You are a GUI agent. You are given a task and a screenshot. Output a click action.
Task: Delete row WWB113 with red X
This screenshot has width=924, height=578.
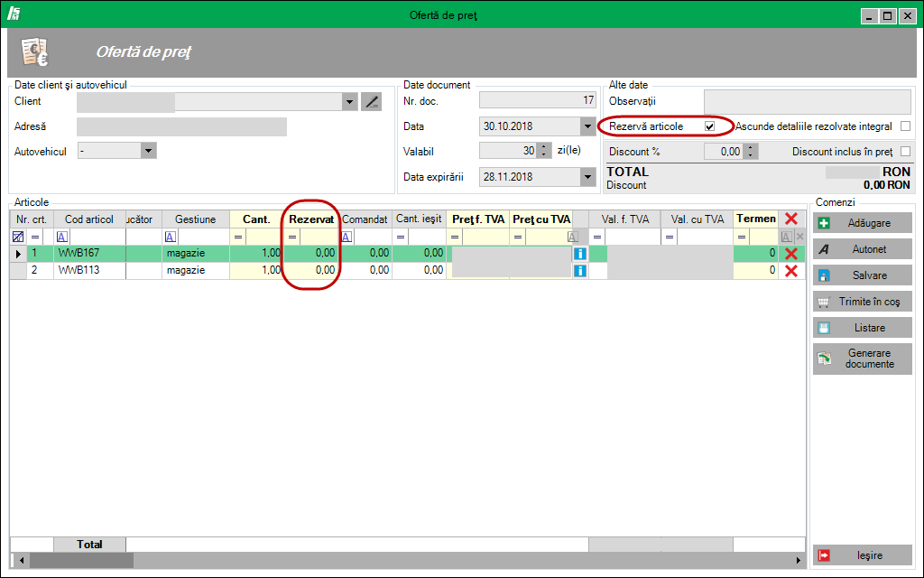pyautogui.click(x=791, y=271)
